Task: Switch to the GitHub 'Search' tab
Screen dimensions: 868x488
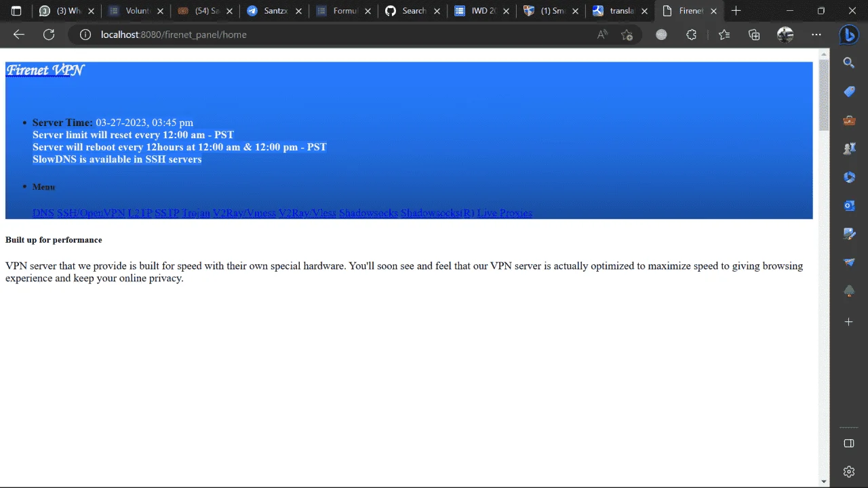Action: pyautogui.click(x=412, y=11)
